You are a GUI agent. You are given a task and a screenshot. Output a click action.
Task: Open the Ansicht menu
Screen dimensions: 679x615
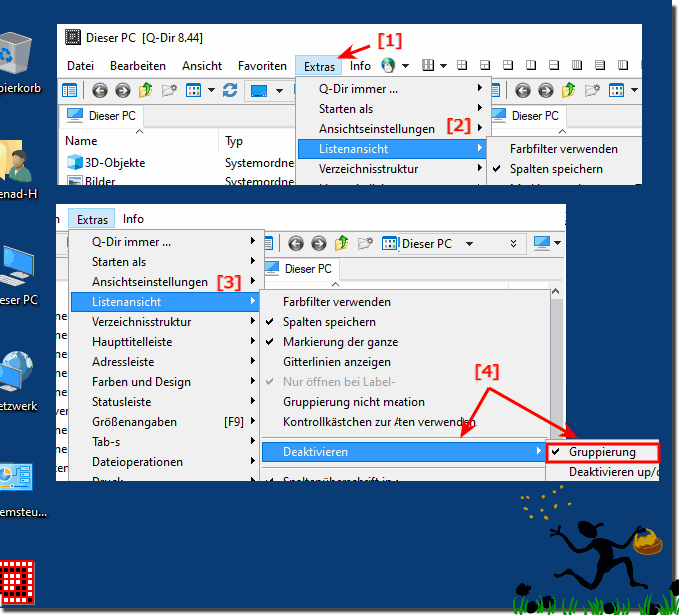tap(202, 66)
